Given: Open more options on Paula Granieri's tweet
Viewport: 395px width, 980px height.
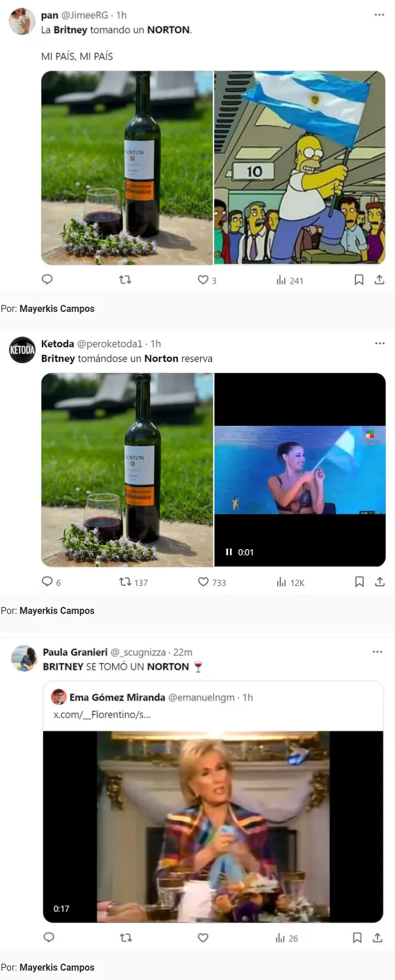Looking at the screenshot, I should [378, 652].
